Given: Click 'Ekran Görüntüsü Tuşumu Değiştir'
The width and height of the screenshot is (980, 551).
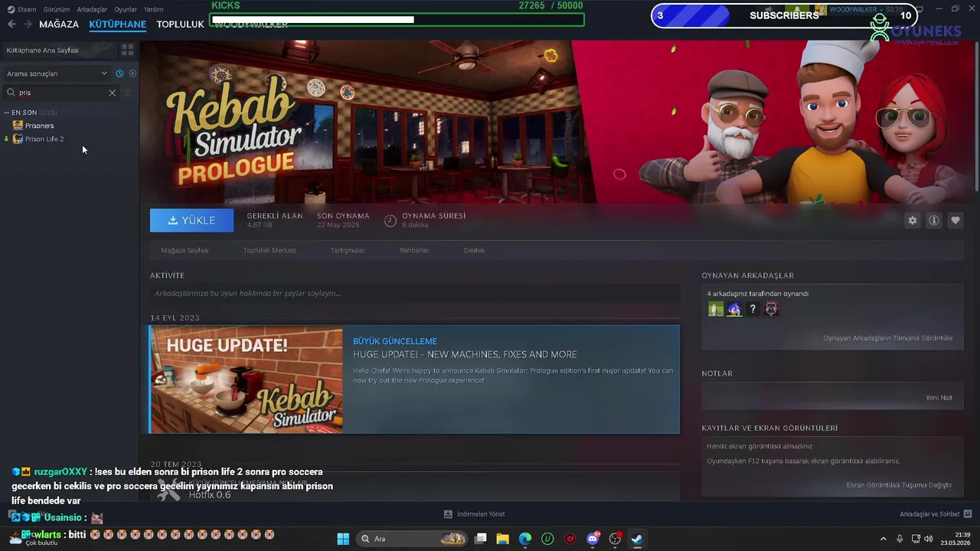Looking at the screenshot, I should (900, 484).
